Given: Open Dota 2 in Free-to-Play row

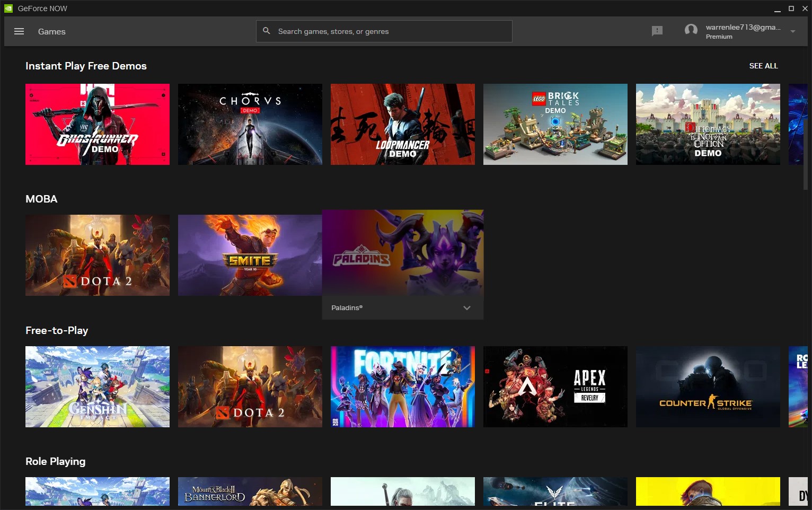Looking at the screenshot, I should click(x=250, y=386).
